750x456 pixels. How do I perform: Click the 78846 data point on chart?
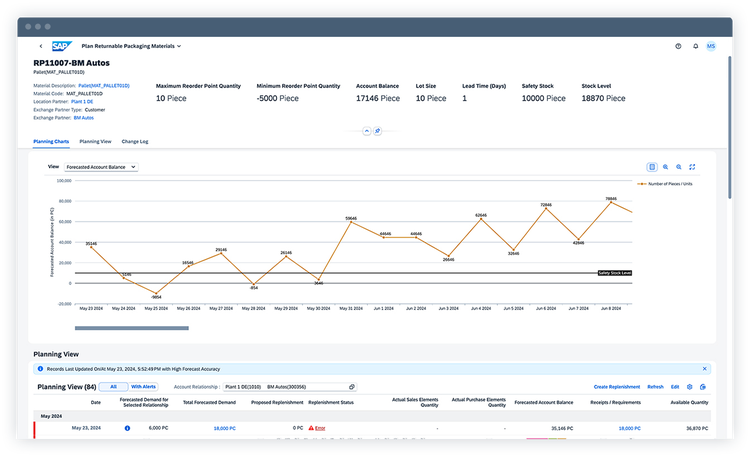[611, 202]
